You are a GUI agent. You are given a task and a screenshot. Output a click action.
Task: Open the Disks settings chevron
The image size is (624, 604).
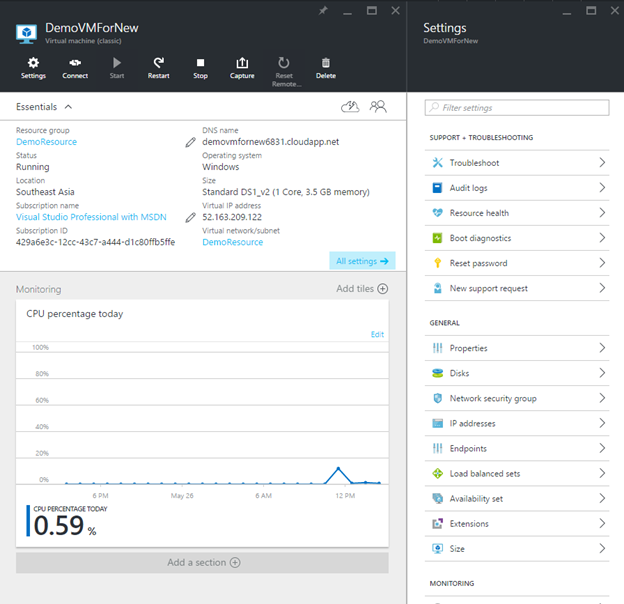[602, 373]
